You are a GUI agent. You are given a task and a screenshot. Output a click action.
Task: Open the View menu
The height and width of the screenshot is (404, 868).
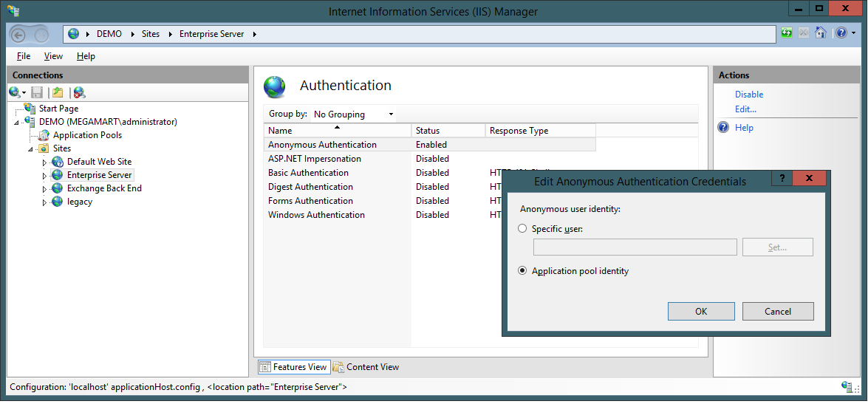[x=53, y=56]
